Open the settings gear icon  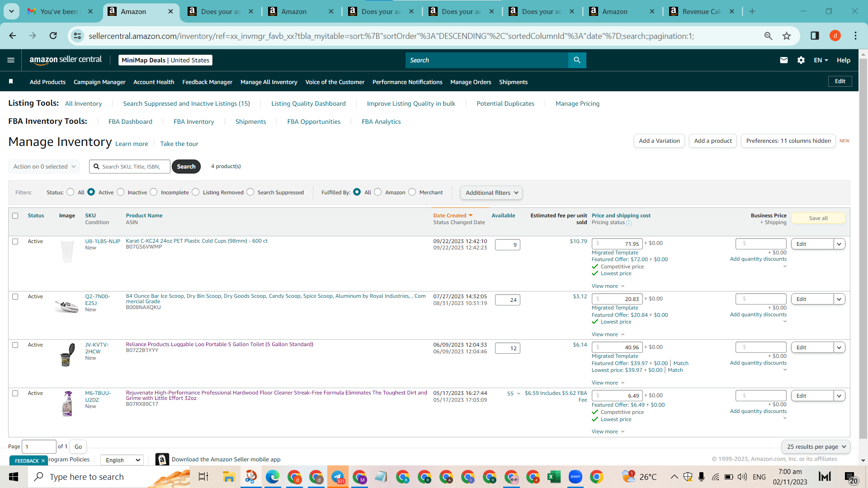click(x=801, y=60)
